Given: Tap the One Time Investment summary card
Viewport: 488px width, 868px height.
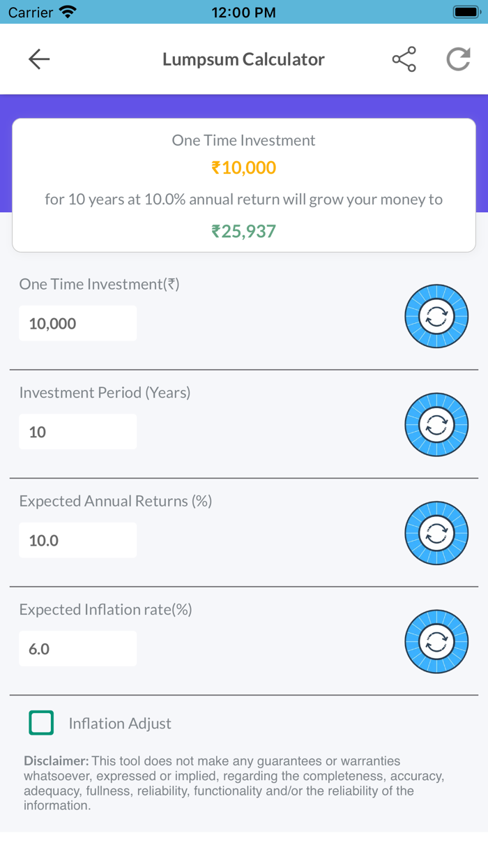Looking at the screenshot, I should [x=244, y=186].
